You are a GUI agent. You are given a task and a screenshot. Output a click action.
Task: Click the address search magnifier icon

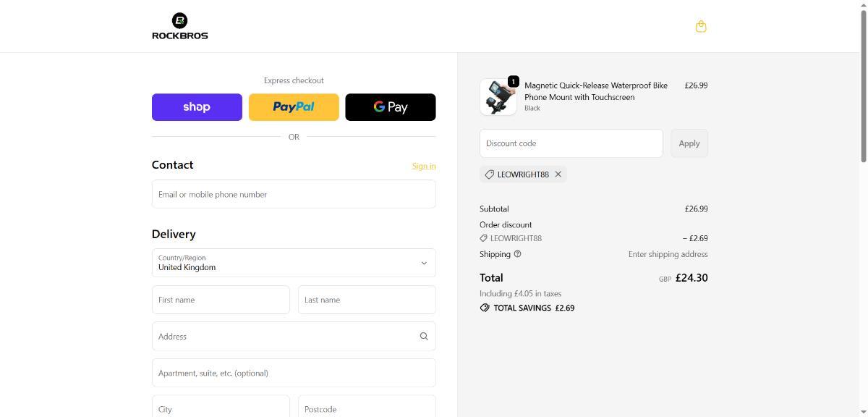click(x=424, y=337)
